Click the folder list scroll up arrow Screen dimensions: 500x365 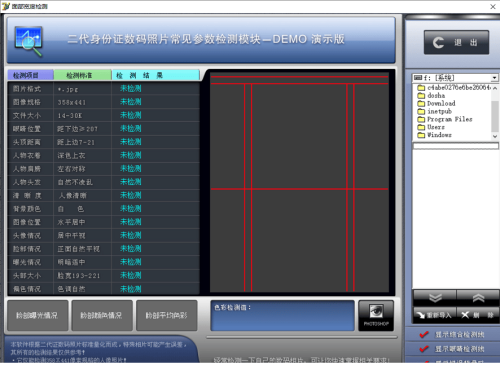click(x=495, y=88)
